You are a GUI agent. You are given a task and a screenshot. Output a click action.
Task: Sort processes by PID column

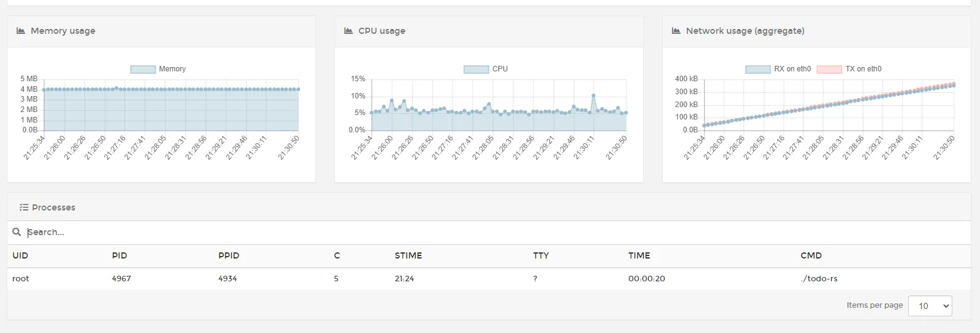[x=119, y=255]
